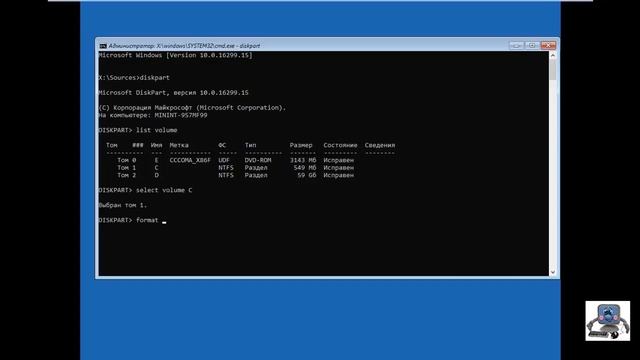Maximize the diskpart command window

coord(532,45)
